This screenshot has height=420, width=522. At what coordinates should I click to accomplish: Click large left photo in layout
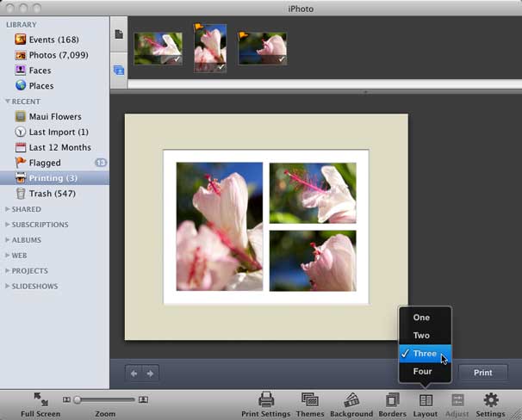[220, 226]
